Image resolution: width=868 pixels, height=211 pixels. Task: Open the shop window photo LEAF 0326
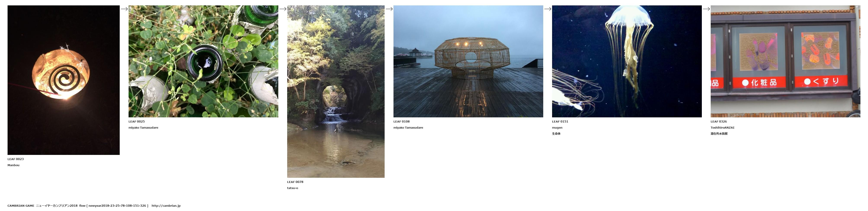pos(785,61)
